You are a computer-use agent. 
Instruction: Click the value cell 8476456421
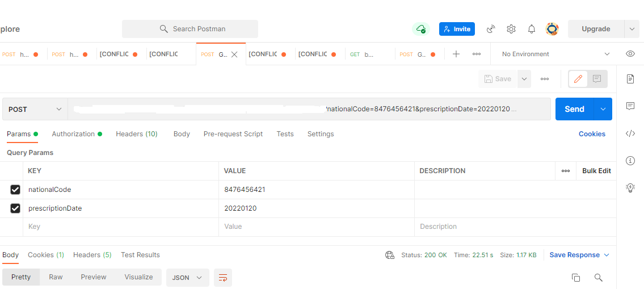pos(316,190)
